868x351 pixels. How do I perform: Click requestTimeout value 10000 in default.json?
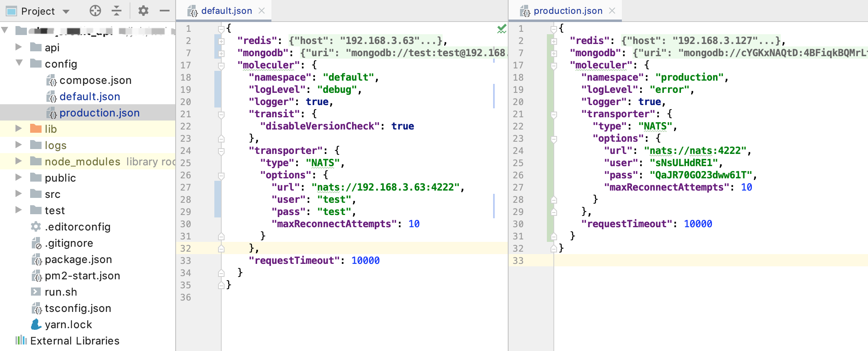(x=366, y=261)
